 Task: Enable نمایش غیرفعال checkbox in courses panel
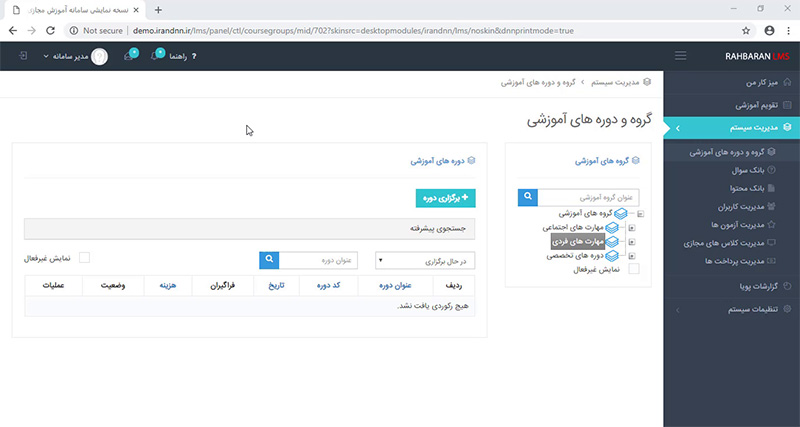[x=84, y=258]
